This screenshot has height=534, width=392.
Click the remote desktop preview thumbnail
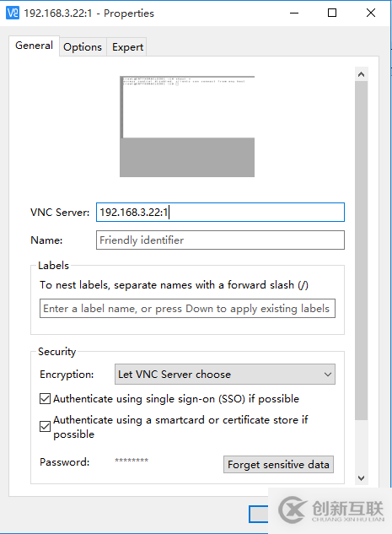point(187,127)
